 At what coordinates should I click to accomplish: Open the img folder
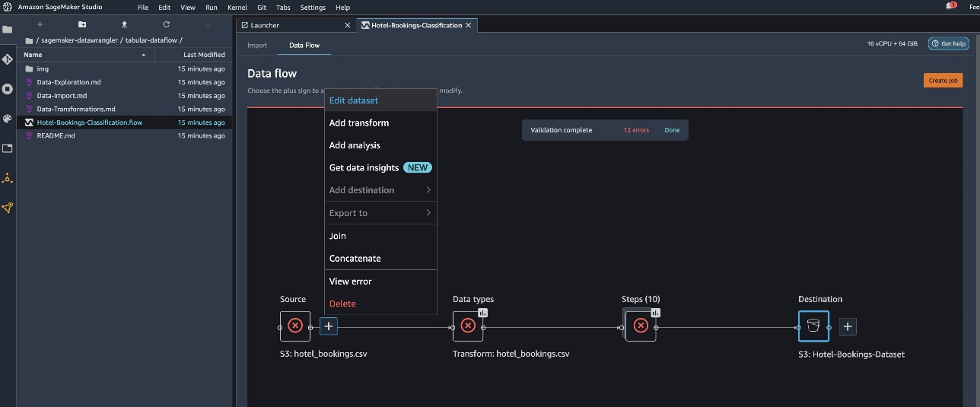[x=126, y=68]
